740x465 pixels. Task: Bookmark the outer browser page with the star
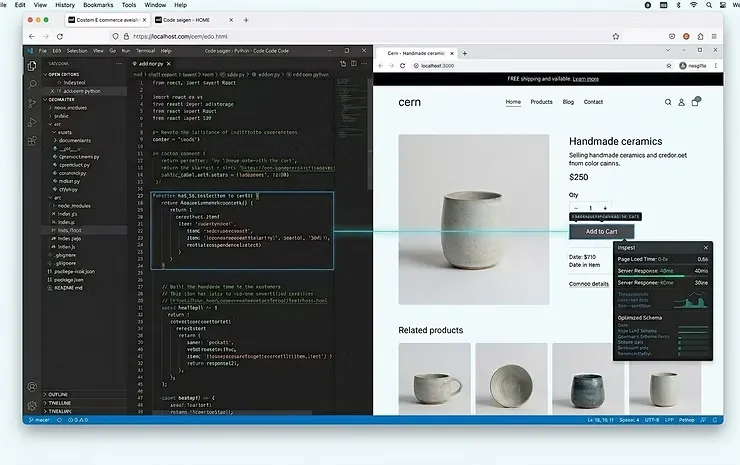coord(616,36)
